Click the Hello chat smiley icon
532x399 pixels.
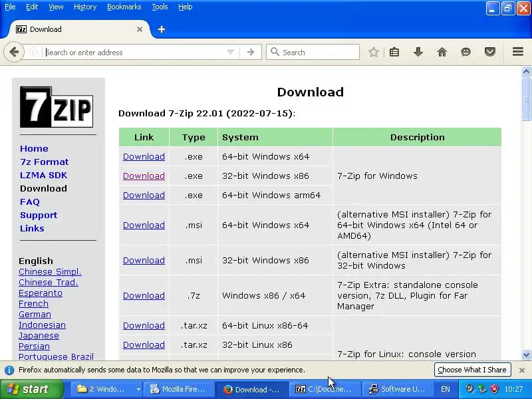pyautogui.click(x=466, y=52)
